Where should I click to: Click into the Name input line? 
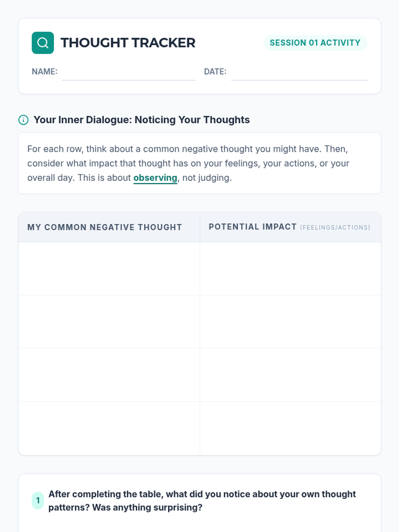128,73
